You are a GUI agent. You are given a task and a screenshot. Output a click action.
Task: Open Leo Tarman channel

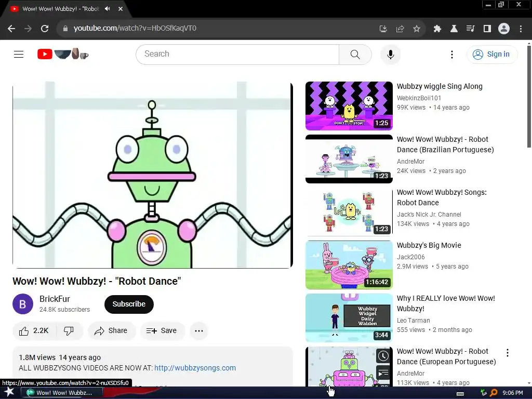413,321
